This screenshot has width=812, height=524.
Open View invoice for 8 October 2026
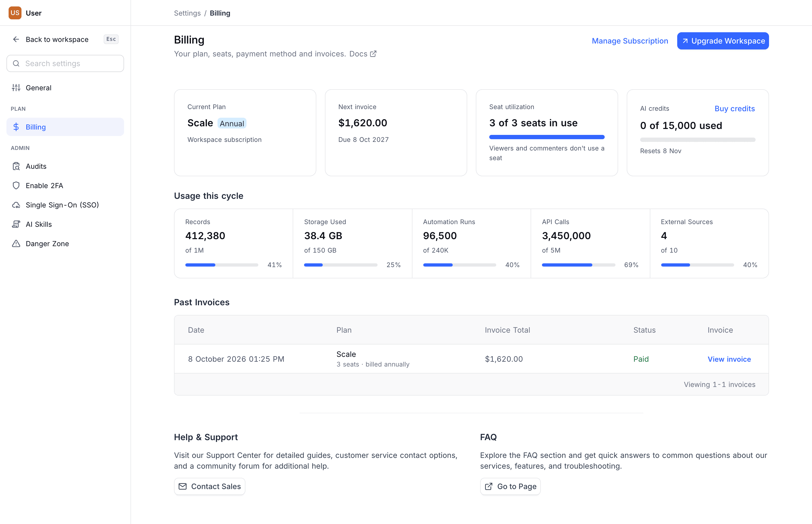729,359
